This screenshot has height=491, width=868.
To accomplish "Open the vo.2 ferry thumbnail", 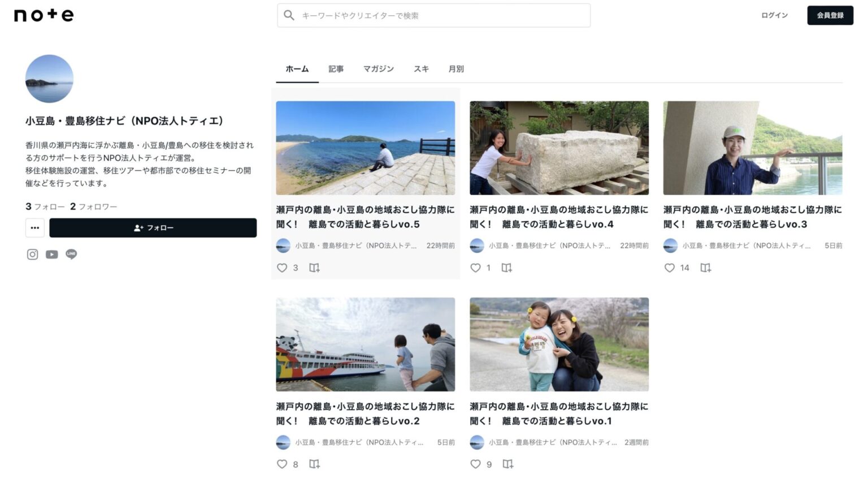I will click(366, 344).
